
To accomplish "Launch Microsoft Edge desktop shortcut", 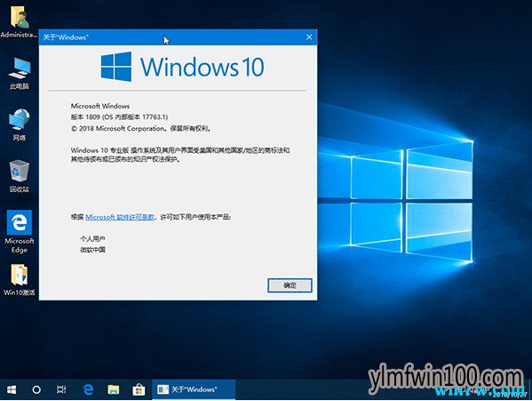I will point(20,231).
